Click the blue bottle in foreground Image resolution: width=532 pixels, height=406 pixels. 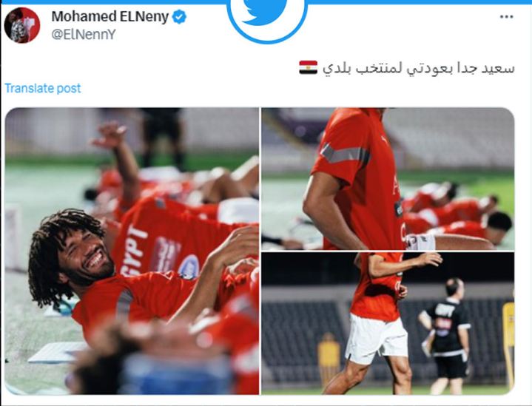[176, 373]
